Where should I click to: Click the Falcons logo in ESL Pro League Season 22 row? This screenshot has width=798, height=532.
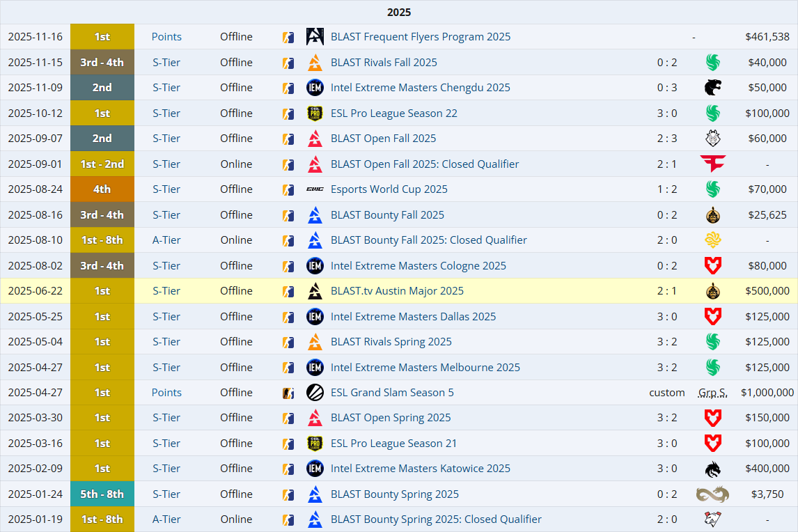(x=712, y=113)
